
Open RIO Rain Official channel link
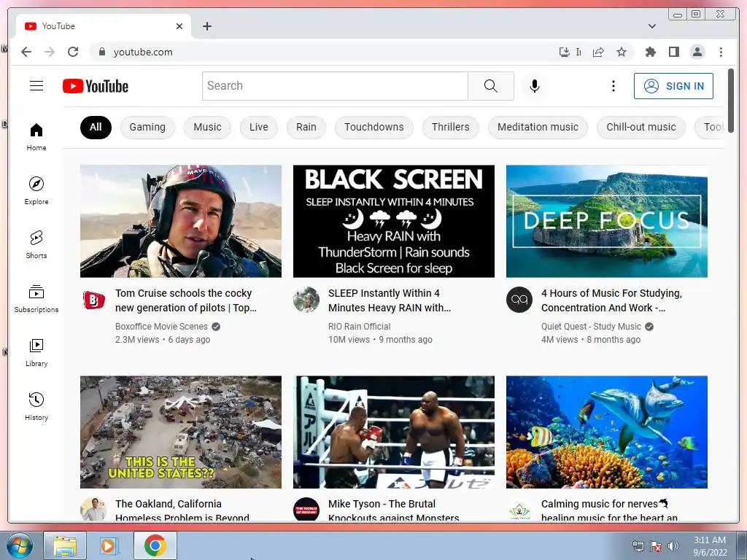tap(359, 326)
